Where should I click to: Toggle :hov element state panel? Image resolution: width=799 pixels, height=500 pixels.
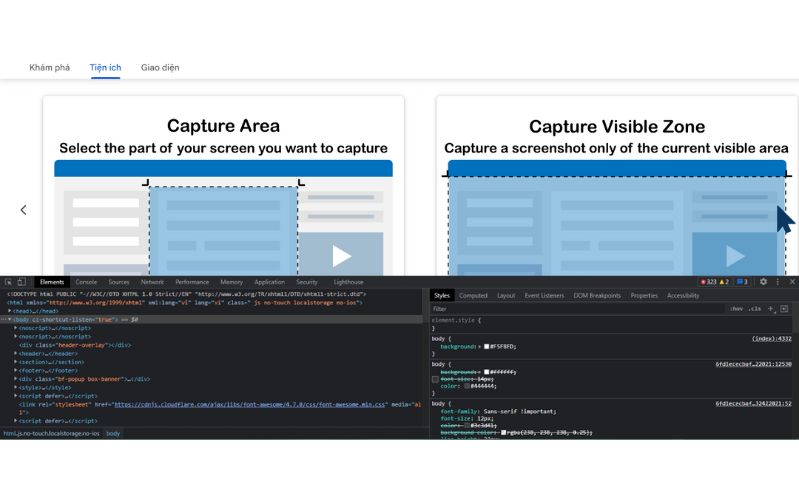[x=736, y=309]
